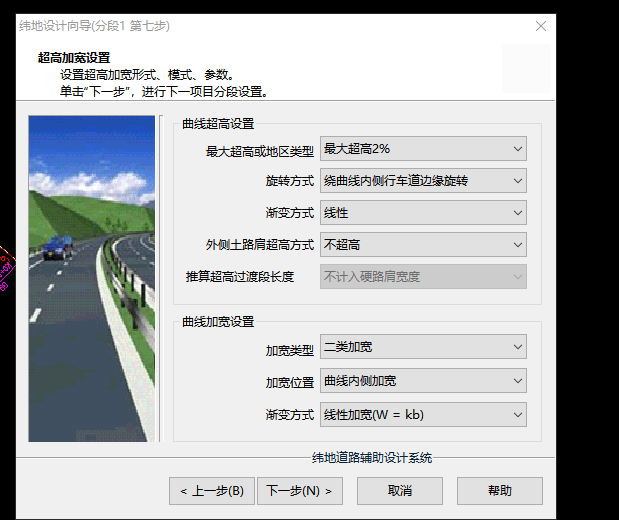Click the 纬地道路辅助设计系统 footer text

372,458
